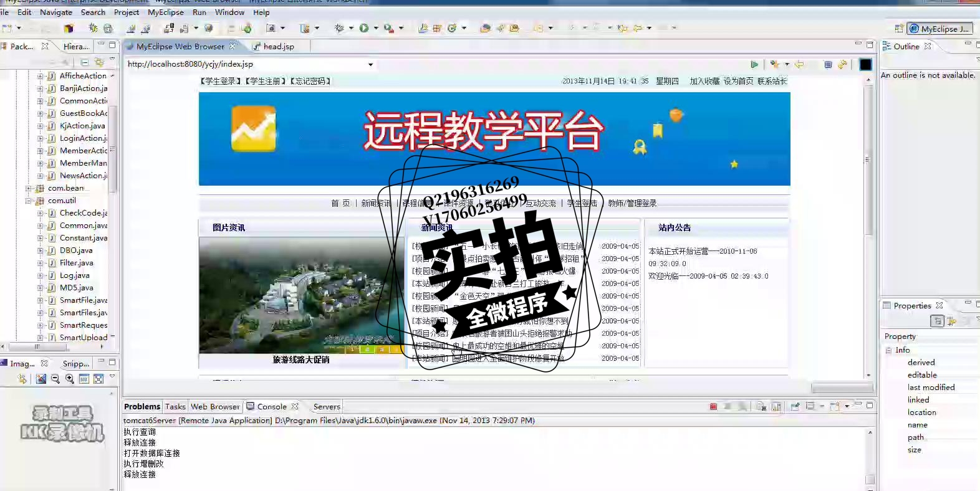The height and width of the screenshot is (491, 980).
Task: Click the 首页 navigation link
Action: pos(340,203)
